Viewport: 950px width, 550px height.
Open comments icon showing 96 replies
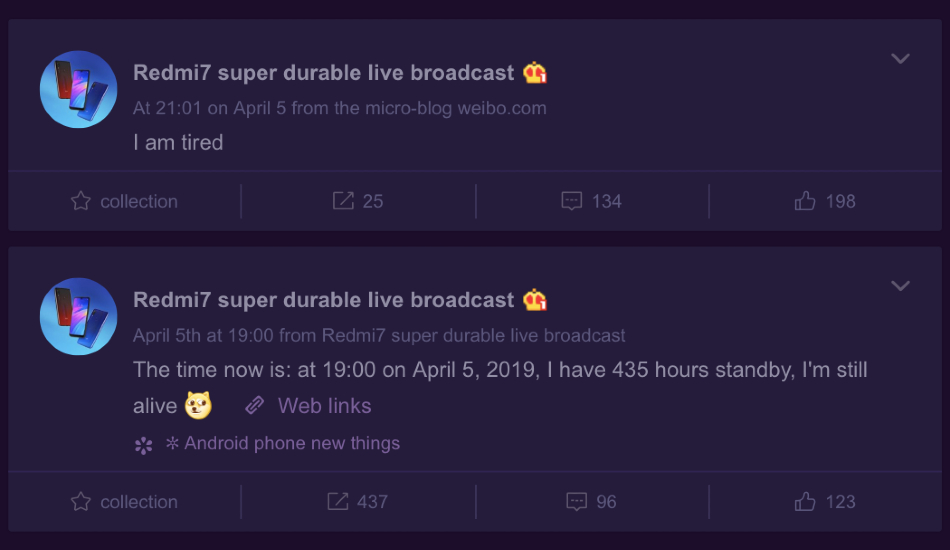[576, 502]
